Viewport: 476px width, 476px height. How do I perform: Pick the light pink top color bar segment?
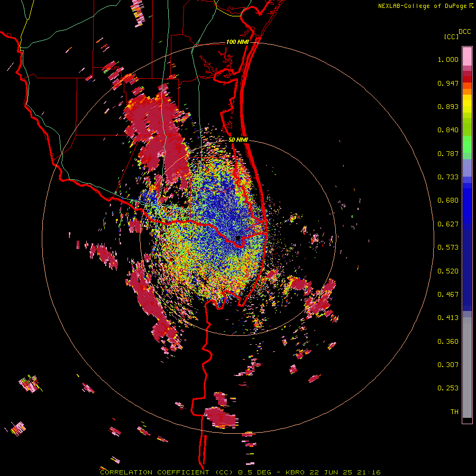click(x=467, y=56)
